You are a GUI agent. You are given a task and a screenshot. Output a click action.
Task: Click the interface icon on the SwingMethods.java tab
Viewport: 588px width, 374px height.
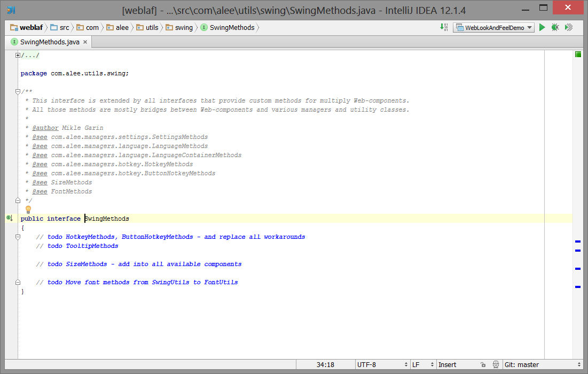14,42
